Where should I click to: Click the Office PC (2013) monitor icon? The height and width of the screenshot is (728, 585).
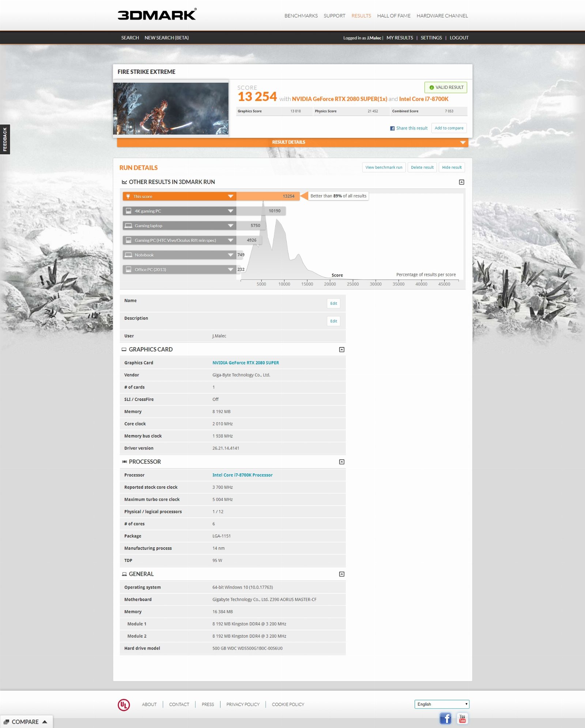[128, 269]
